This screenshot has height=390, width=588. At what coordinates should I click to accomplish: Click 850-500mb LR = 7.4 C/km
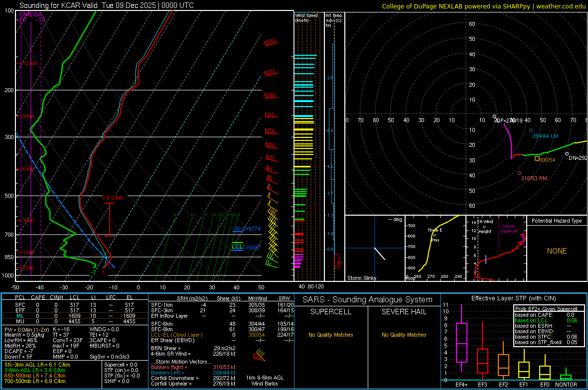pos(35,376)
